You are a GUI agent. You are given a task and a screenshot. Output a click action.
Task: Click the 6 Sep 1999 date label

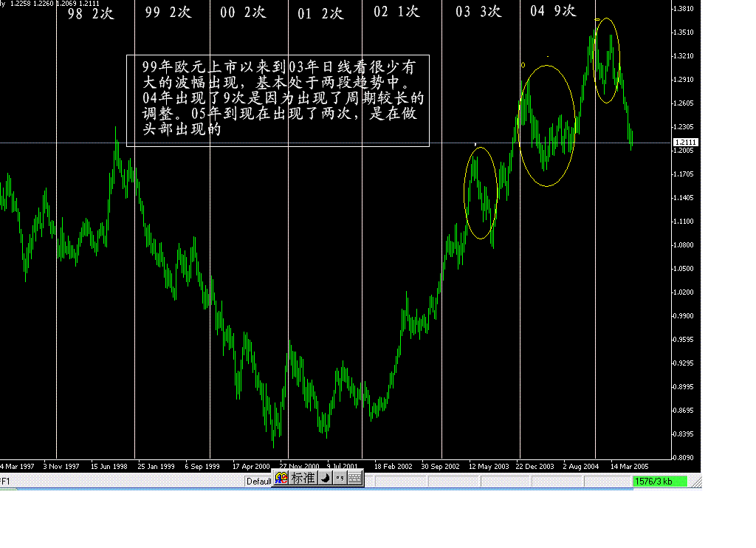coord(202,467)
